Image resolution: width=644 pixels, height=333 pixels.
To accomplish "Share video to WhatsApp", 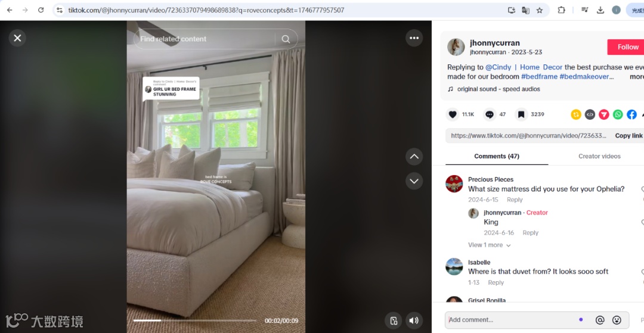I will (618, 114).
